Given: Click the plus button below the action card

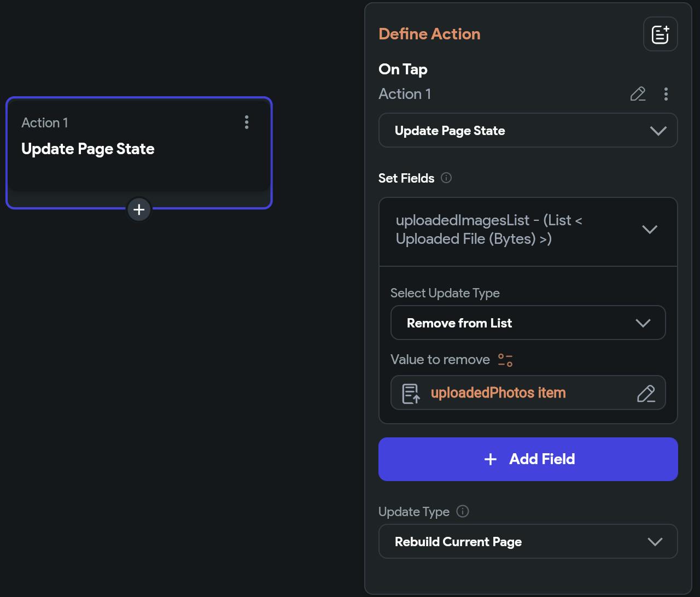Looking at the screenshot, I should point(139,209).
